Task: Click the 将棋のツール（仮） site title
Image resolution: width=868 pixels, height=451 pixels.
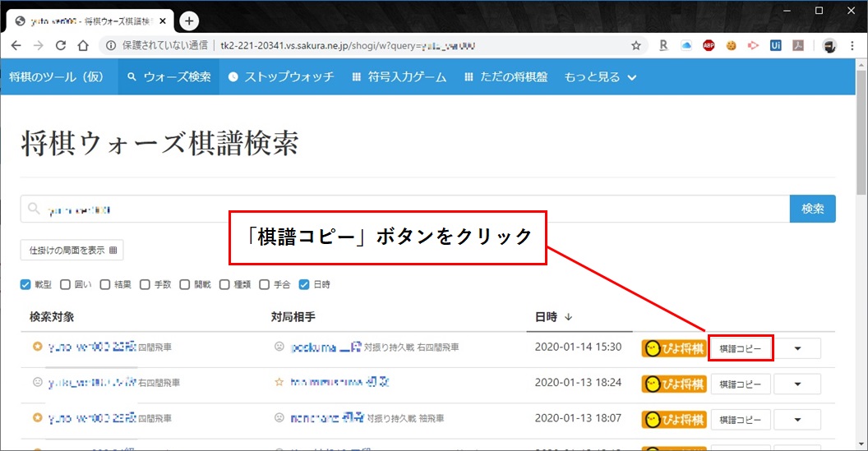Action: pos(57,77)
